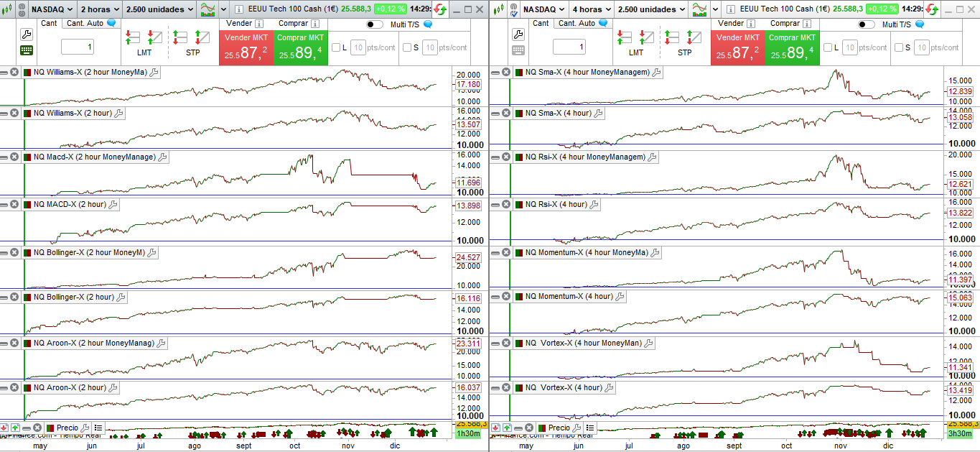Switch to Cant. Auto tab in left panel

coord(85,23)
